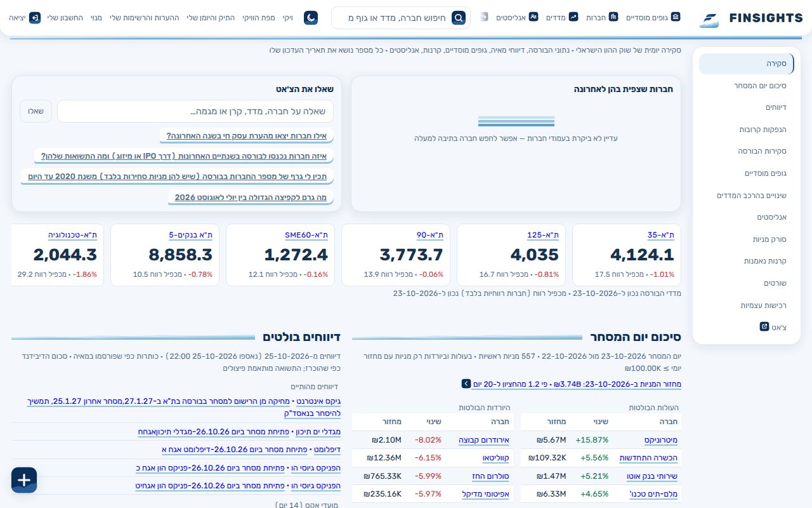Screen dimensions: 812x508
Task: Go to קרנות נאמנות in the sidebar
Action: 747,261
